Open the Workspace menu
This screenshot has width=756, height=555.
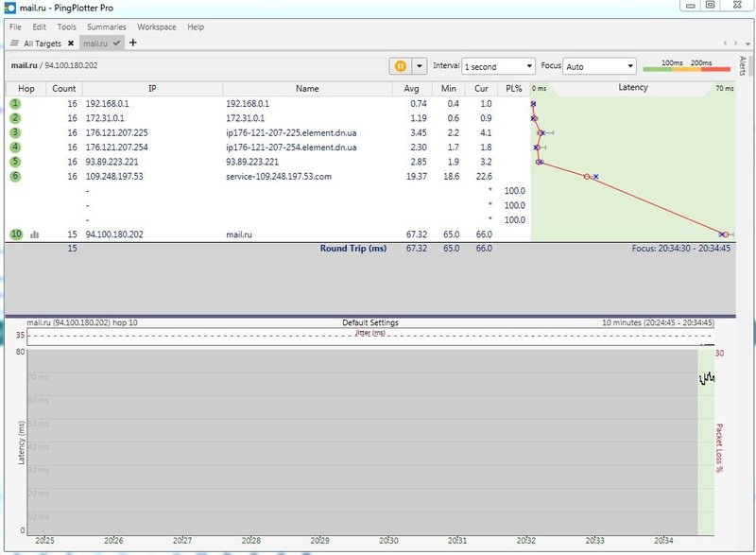157,27
